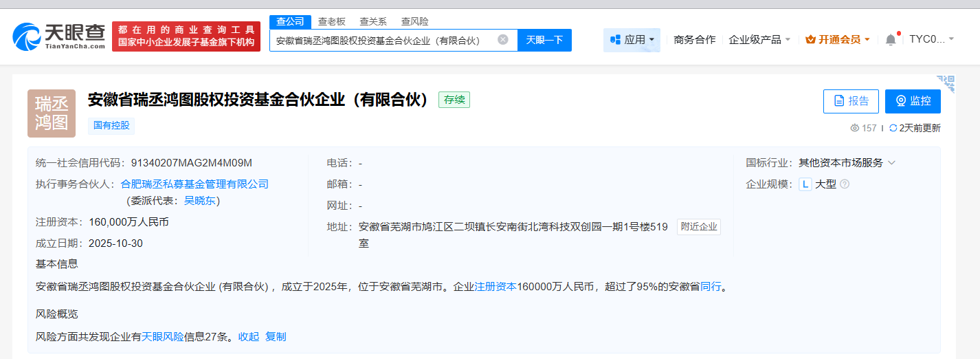Click the Tianyancha logo
This screenshot has height=359, width=980.
(59, 36)
